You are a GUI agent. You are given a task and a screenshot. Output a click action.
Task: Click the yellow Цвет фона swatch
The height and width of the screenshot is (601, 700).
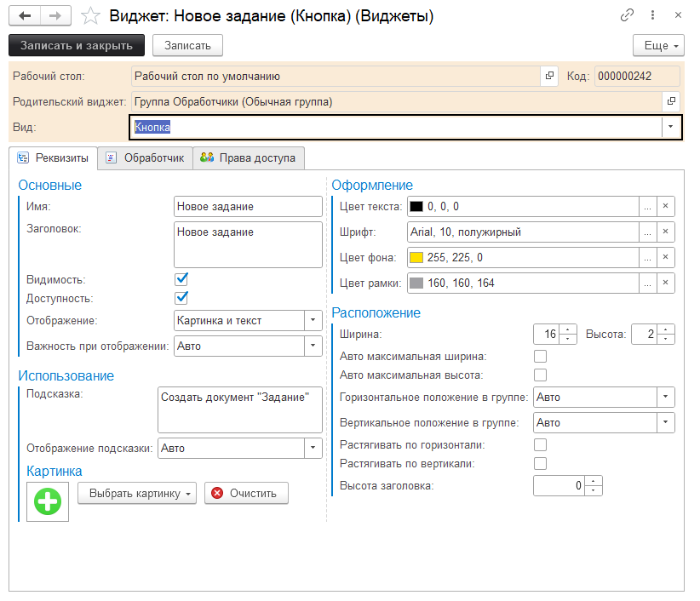(x=416, y=257)
